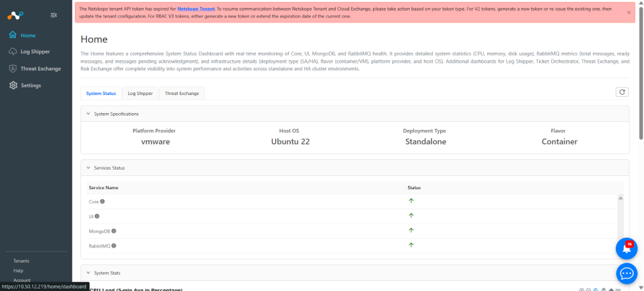
Task: Click the green up arrow for Core
Action: click(x=411, y=200)
